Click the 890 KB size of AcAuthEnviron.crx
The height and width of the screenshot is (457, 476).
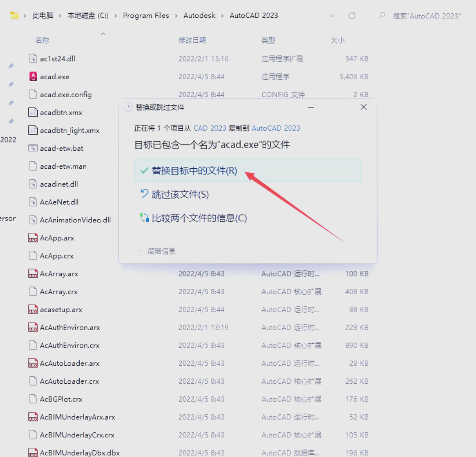[x=357, y=345]
